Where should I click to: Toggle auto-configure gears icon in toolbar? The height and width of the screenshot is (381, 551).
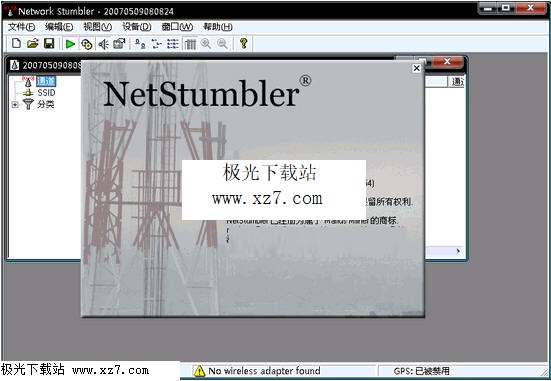pyautogui.click(x=86, y=44)
